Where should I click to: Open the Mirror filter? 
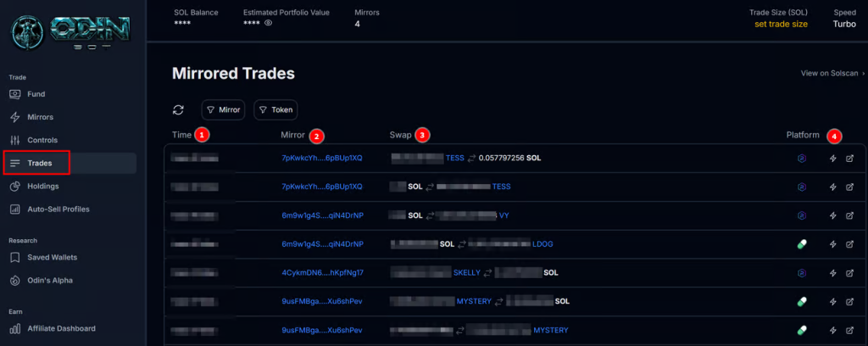pos(223,109)
